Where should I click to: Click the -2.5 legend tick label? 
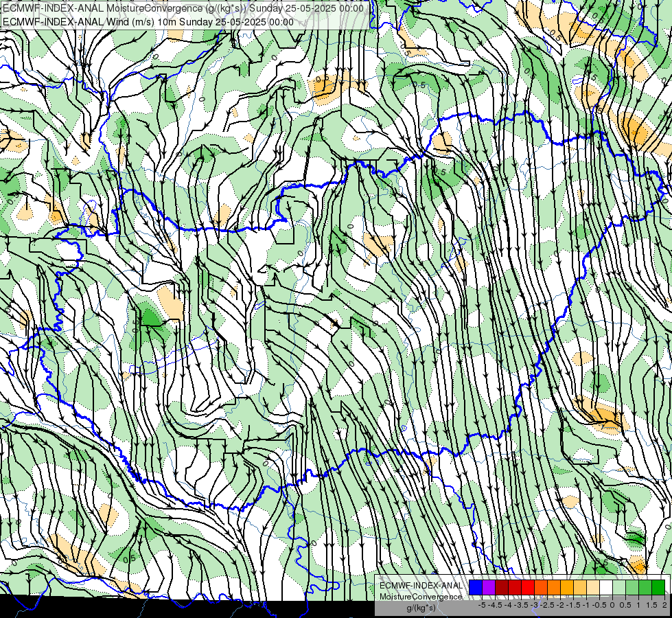[547, 605]
